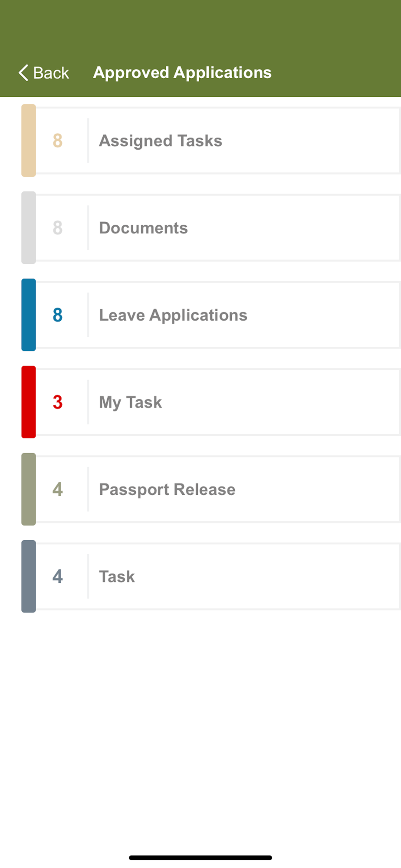
Task: Click the count 4 next to Passport Release
Action: tap(58, 490)
